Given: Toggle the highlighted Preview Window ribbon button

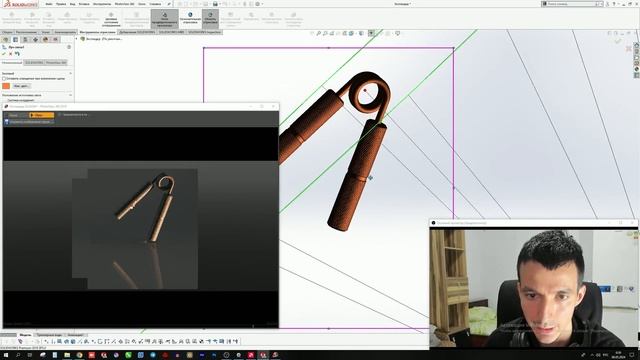Looking at the screenshot, I should pyautogui.click(x=164, y=19).
